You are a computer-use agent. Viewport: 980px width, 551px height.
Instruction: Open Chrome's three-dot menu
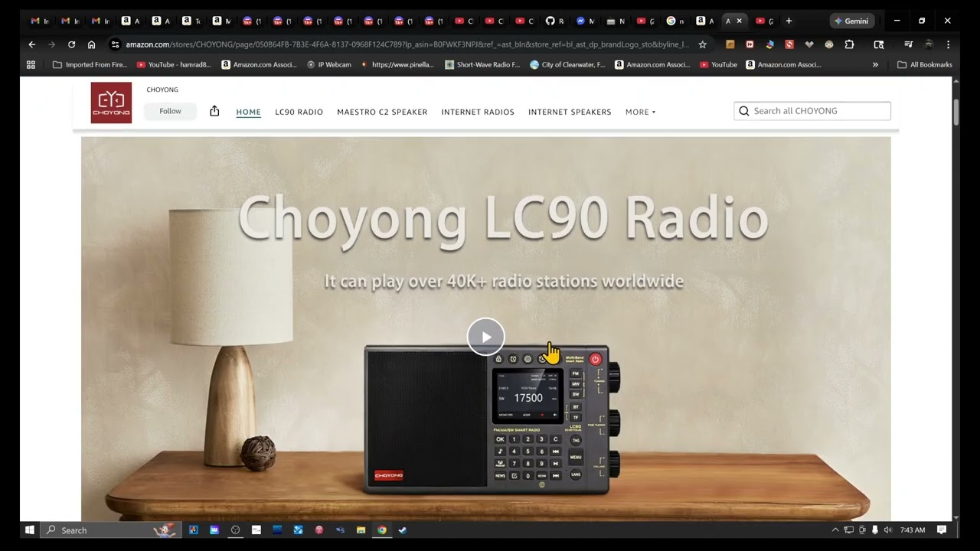948,44
